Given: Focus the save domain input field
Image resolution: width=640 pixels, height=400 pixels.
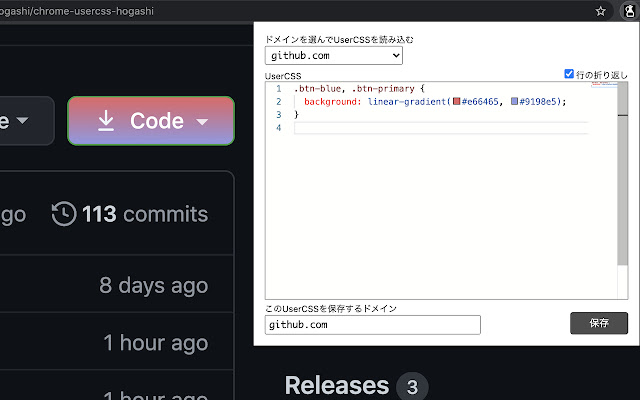Looking at the screenshot, I should [x=373, y=325].
